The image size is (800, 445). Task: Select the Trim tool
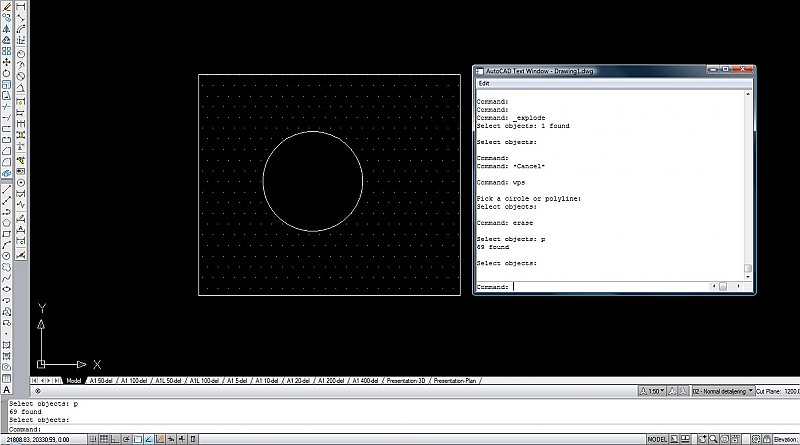(x=7, y=107)
